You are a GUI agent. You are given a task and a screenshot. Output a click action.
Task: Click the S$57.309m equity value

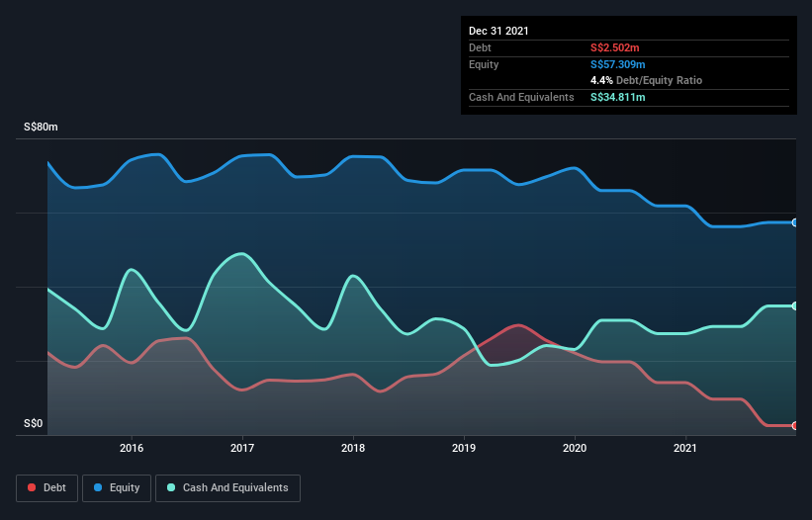pos(618,64)
